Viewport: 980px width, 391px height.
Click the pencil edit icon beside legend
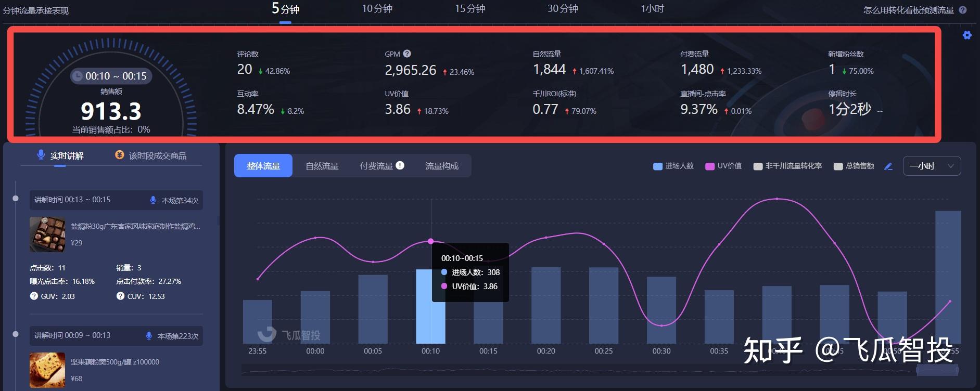pos(888,166)
